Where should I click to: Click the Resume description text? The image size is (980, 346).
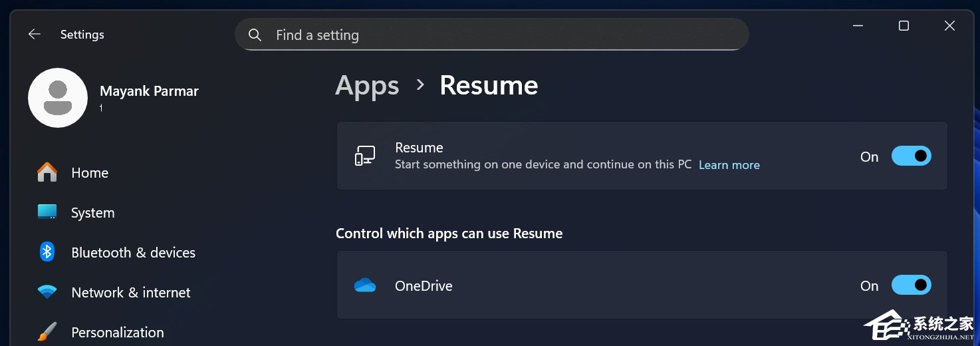pos(543,164)
